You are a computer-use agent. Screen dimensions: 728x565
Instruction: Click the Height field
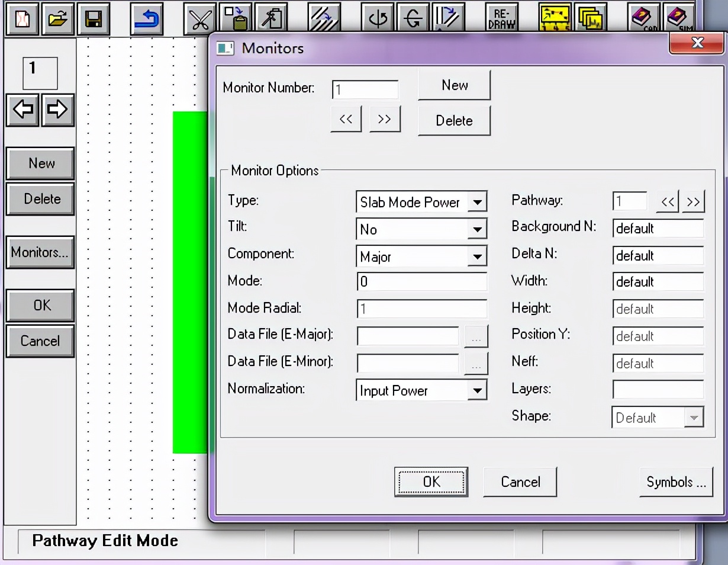[x=658, y=309]
